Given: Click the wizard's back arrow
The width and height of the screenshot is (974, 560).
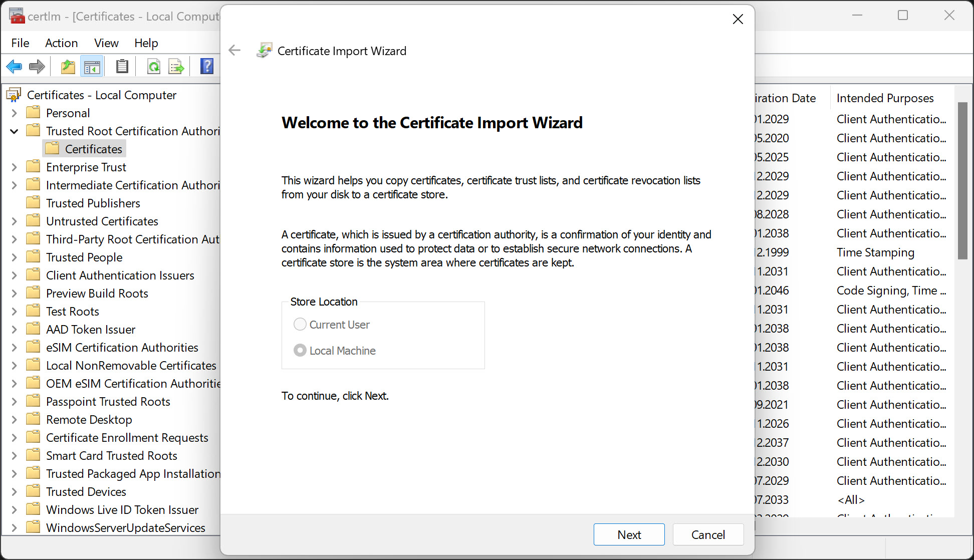Looking at the screenshot, I should 234,50.
